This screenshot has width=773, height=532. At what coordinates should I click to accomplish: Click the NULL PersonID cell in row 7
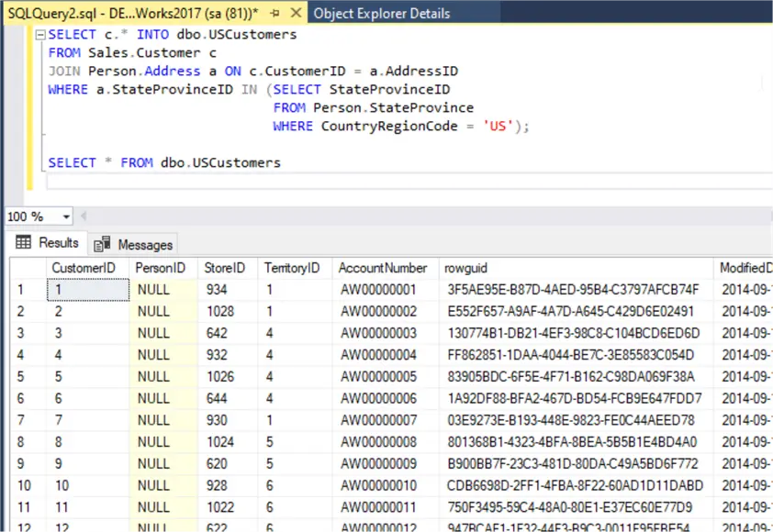(x=153, y=420)
